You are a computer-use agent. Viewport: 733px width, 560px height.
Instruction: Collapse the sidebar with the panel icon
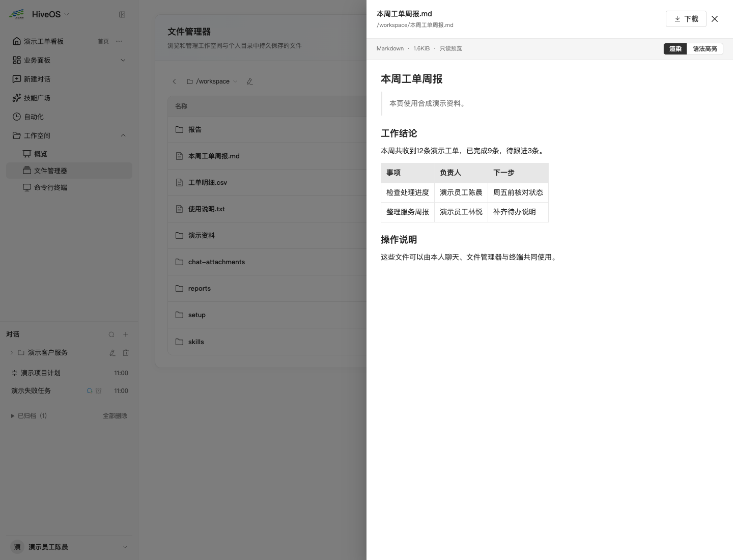[122, 15]
